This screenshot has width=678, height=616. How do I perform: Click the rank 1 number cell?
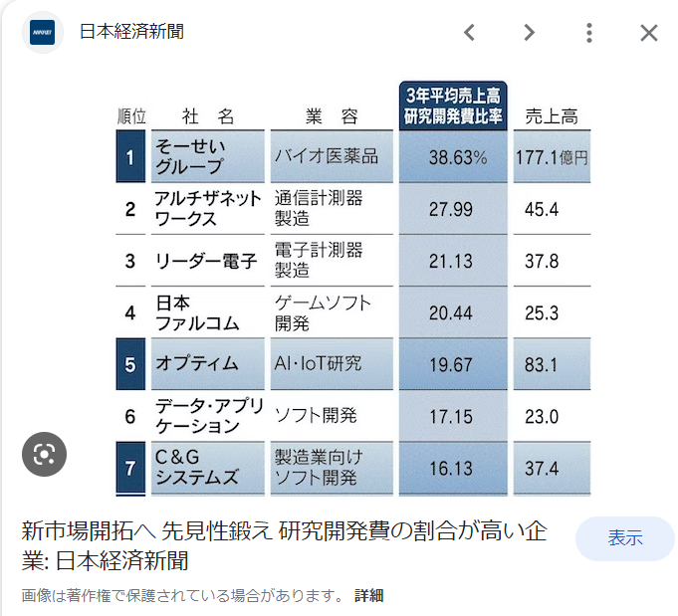[x=130, y=156]
